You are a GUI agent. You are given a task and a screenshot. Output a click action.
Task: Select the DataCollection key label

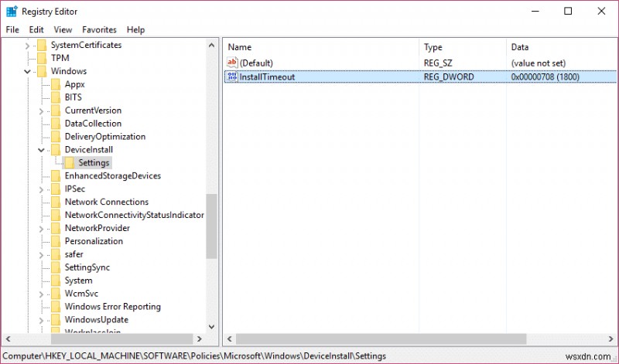coord(93,124)
